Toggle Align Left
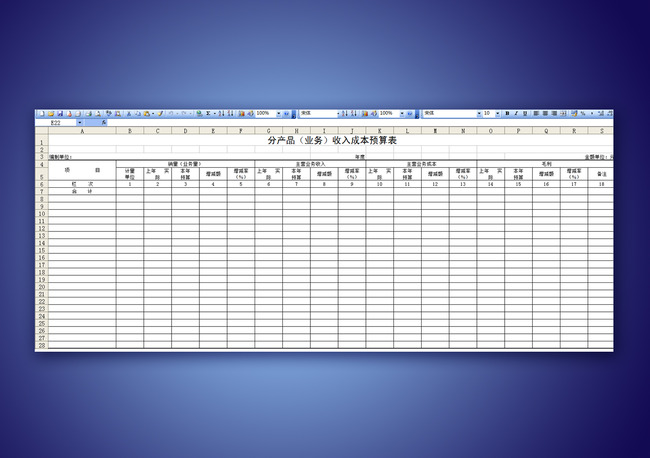This screenshot has width=650, height=458. (x=536, y=114)
